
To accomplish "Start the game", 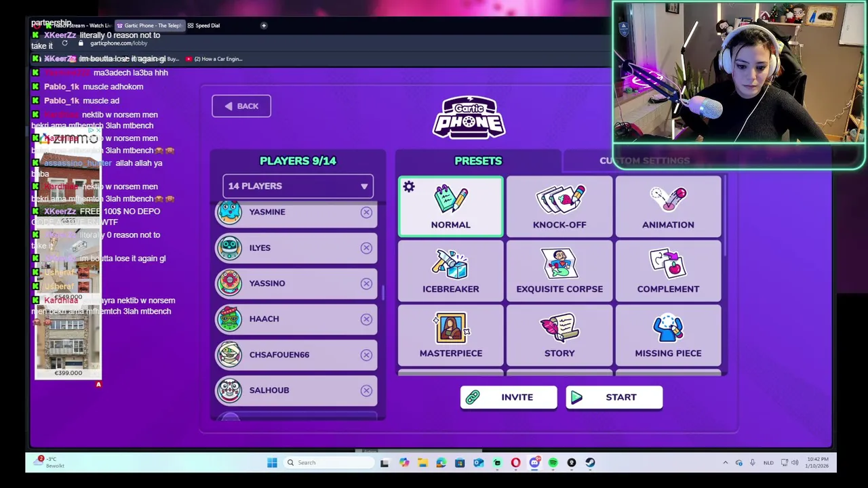I will [x=614, y=397].
